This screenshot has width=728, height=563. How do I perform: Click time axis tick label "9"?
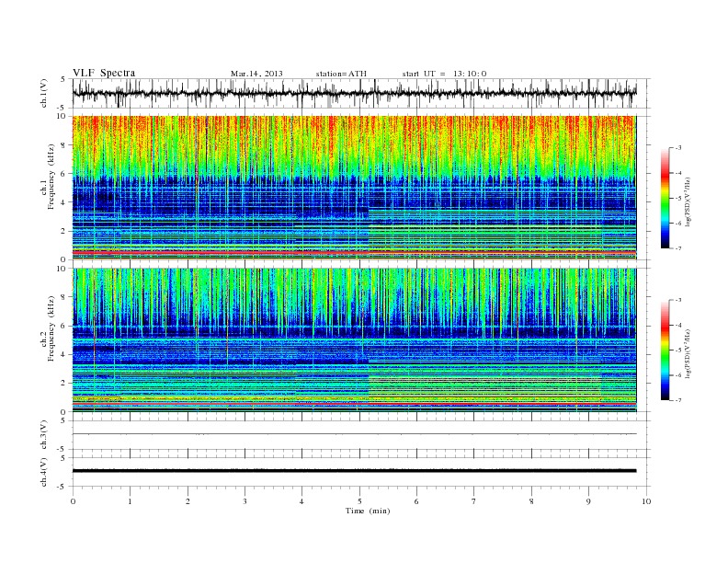(x=588, y=501)
